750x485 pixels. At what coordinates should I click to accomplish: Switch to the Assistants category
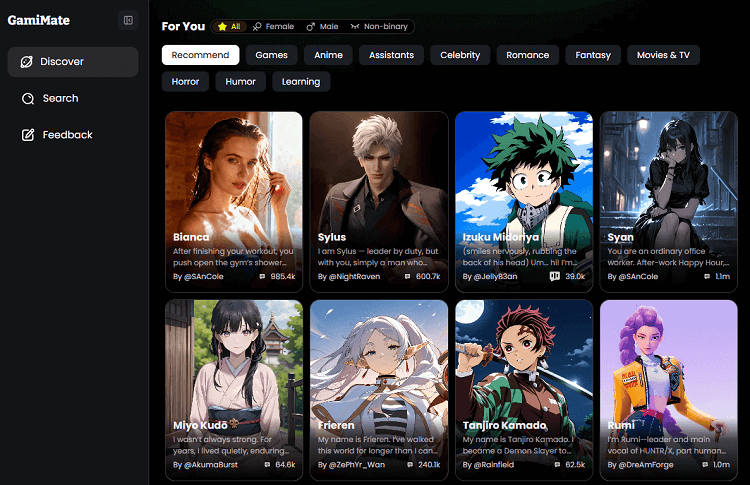click(391, 55)
